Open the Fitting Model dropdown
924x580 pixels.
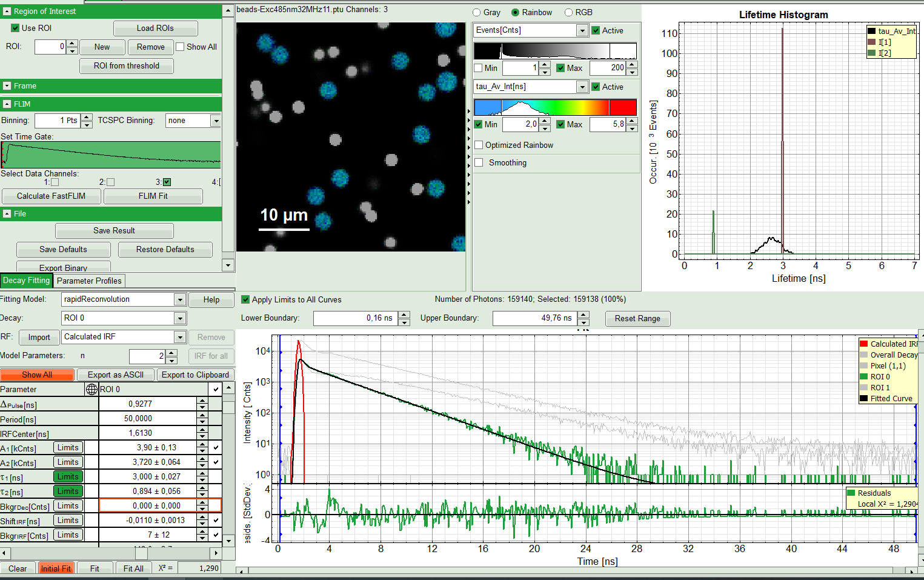coord(179,299)
